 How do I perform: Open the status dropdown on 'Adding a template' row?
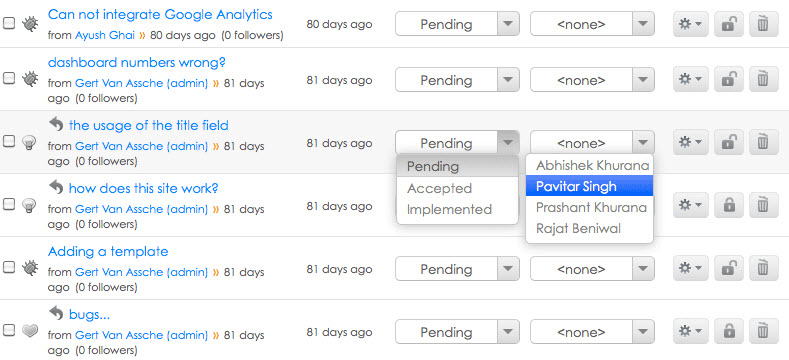457,269
